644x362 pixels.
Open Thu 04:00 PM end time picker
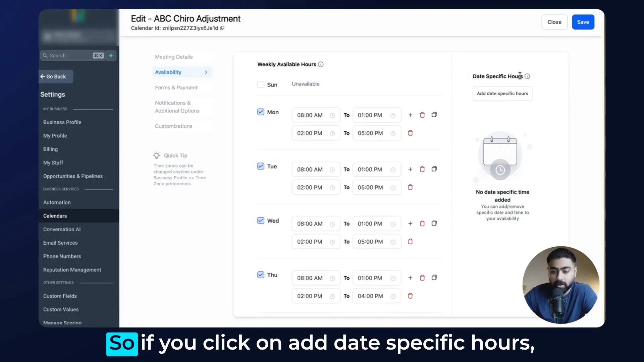pos(377,296)
